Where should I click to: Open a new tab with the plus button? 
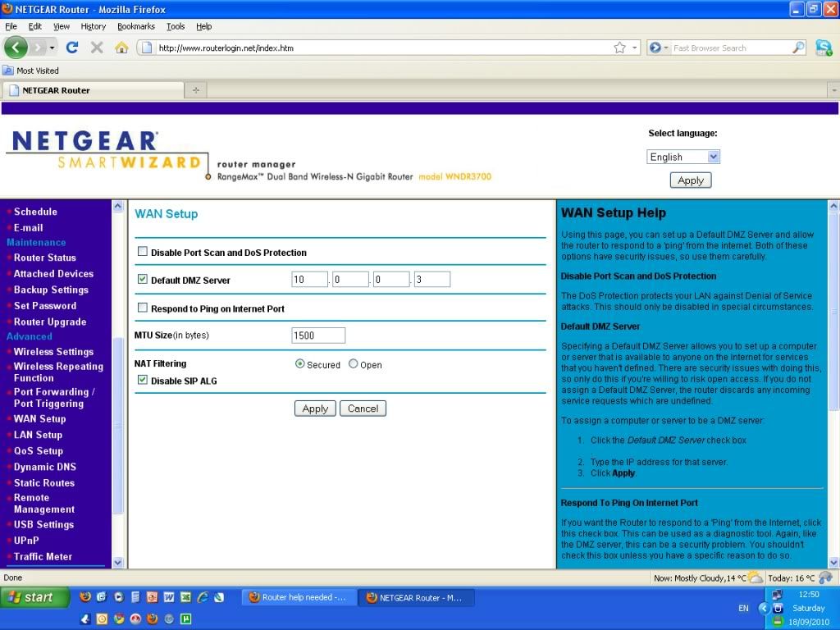click(x=196, y=90)
